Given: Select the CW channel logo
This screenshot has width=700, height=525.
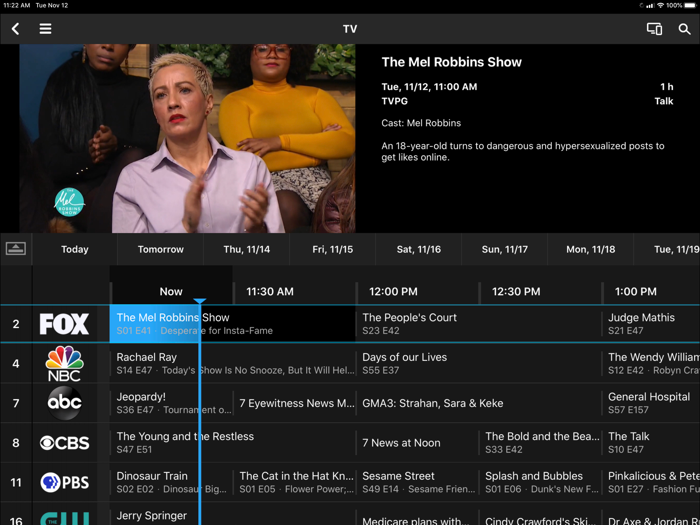Looking at the screenshot, I should (64, 519).
